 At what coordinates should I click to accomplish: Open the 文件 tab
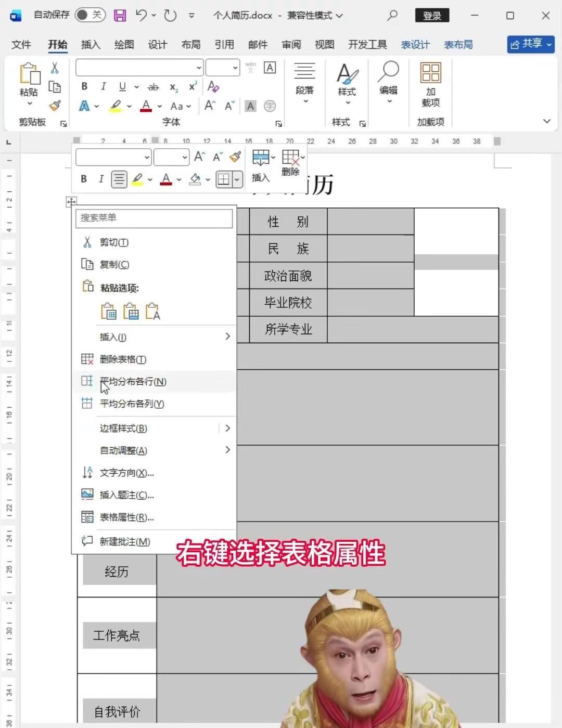pyautogui.click(x=21, y=45)
